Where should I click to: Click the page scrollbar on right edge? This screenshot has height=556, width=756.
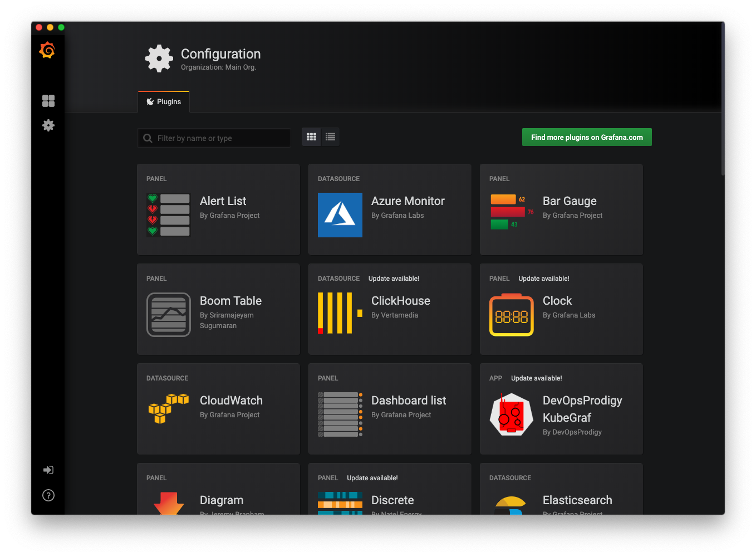point(723,100)
